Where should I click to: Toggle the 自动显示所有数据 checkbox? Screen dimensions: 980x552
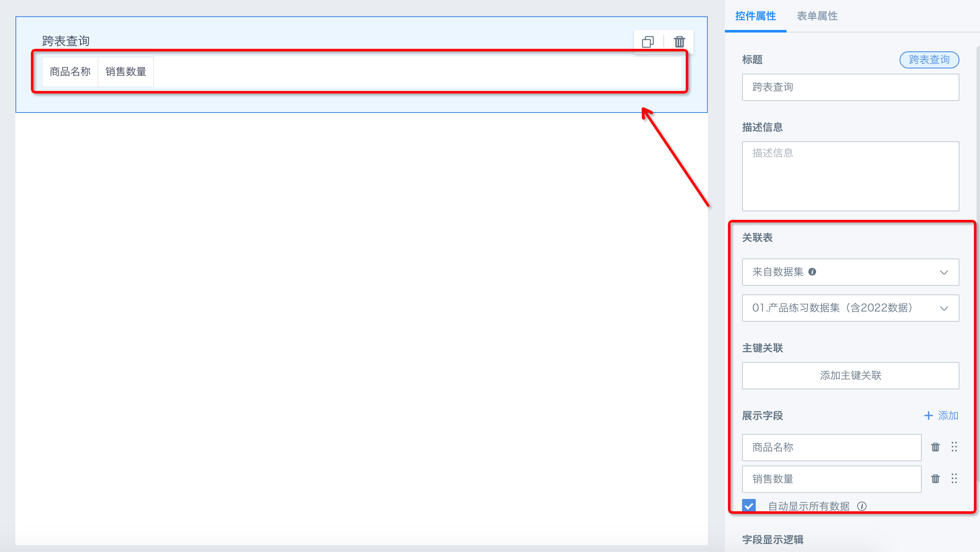(x=749, y=506)
